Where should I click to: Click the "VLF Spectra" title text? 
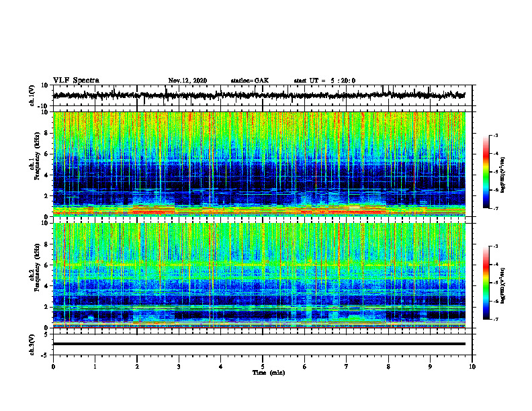[76, 81]
